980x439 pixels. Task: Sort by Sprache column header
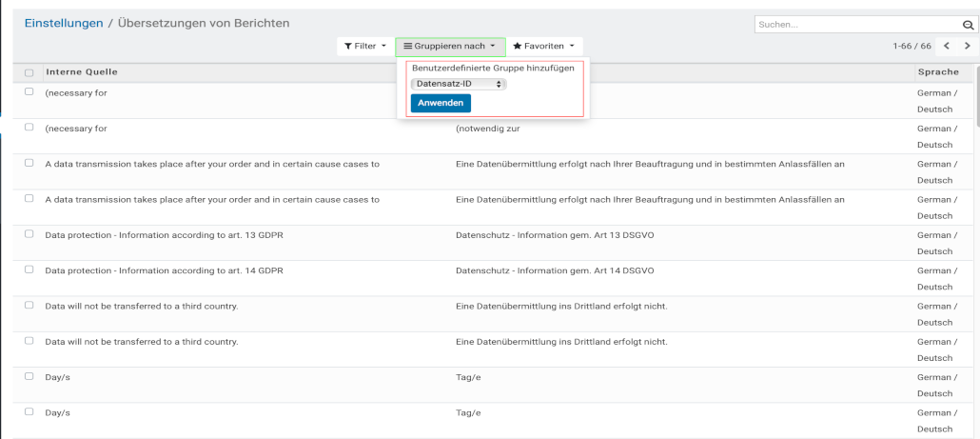coord(937,72)
